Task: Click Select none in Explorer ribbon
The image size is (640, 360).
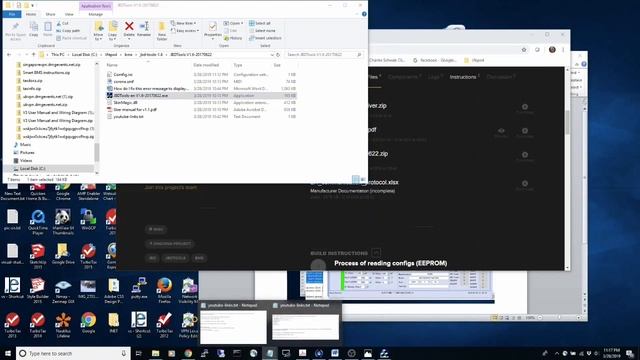Action: tap(262, 31)
